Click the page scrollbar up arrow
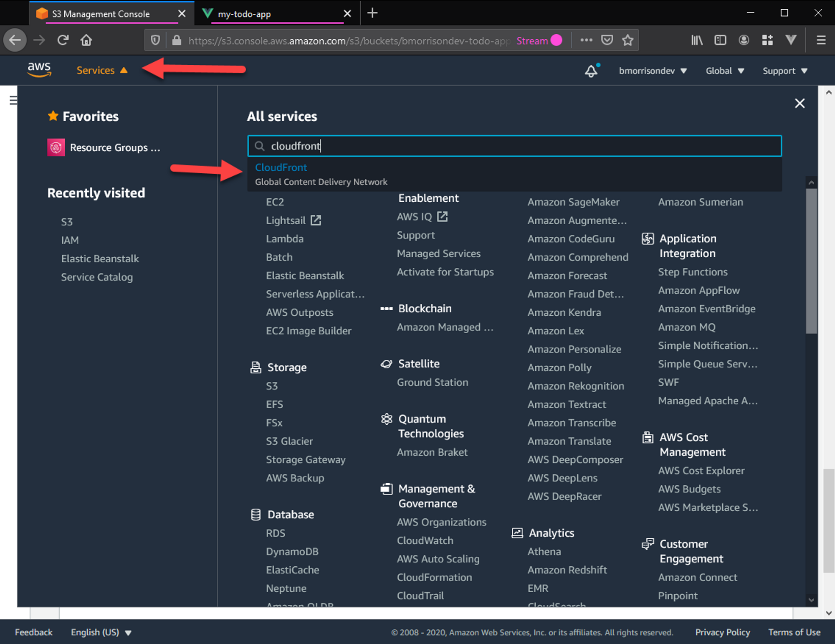 [829, 92]
